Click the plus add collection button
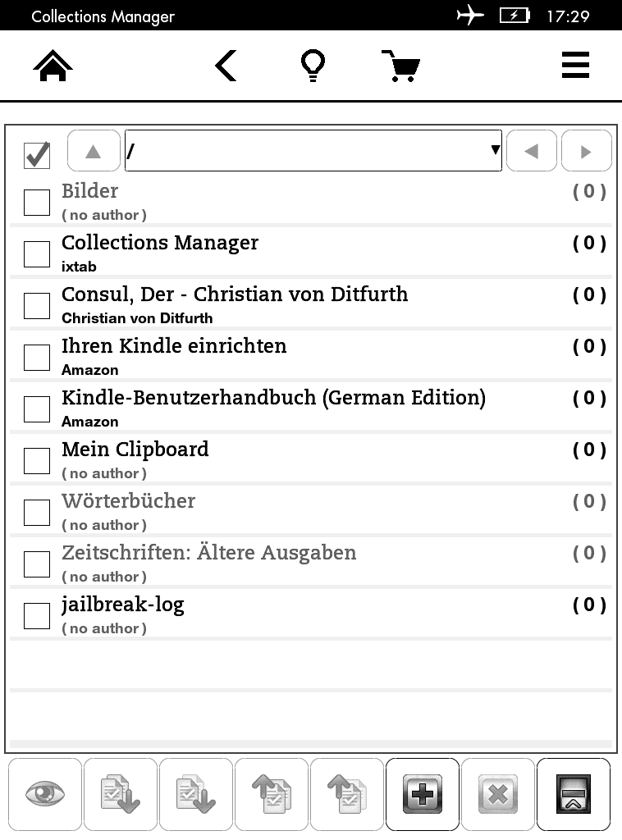 (422, 794)
